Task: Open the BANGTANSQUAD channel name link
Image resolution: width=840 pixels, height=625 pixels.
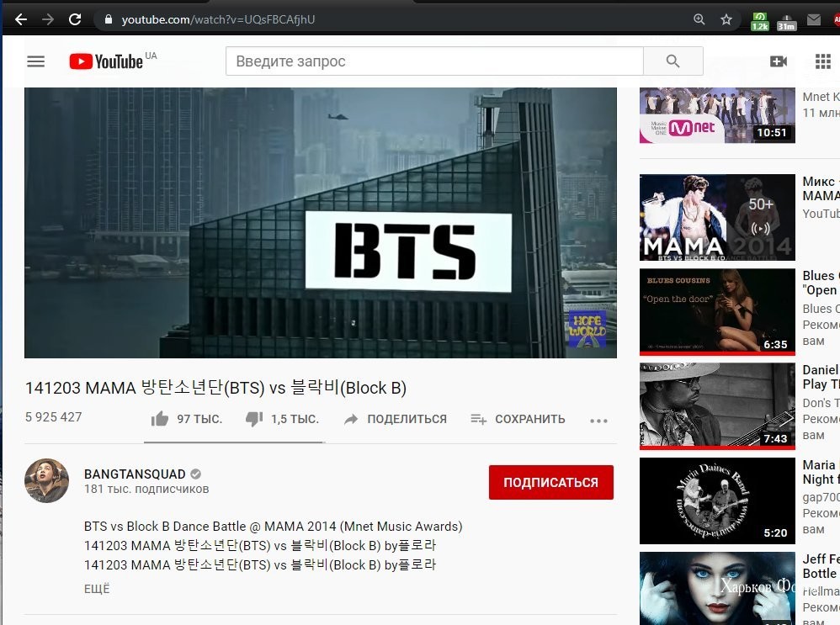Action: pos(135,474)
